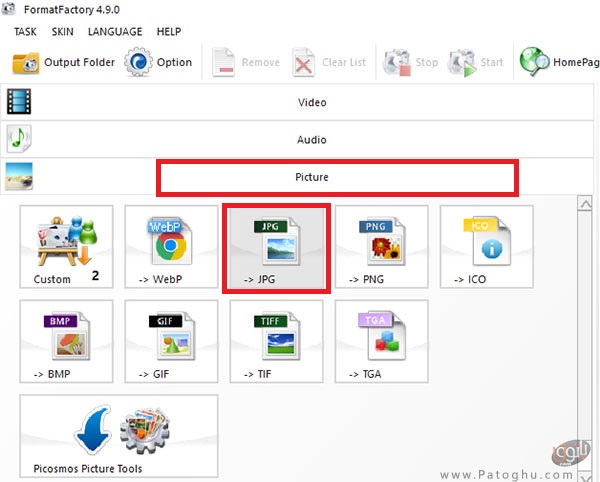Click the Clear List icon
Screen dimensions: 600x482
click(x=303, y=62)
